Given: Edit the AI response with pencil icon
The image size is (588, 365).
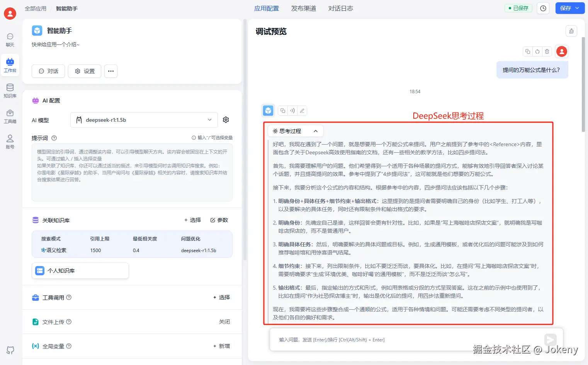Looking at the screenshot, I should pyautogui.click(x=302, y=111).
